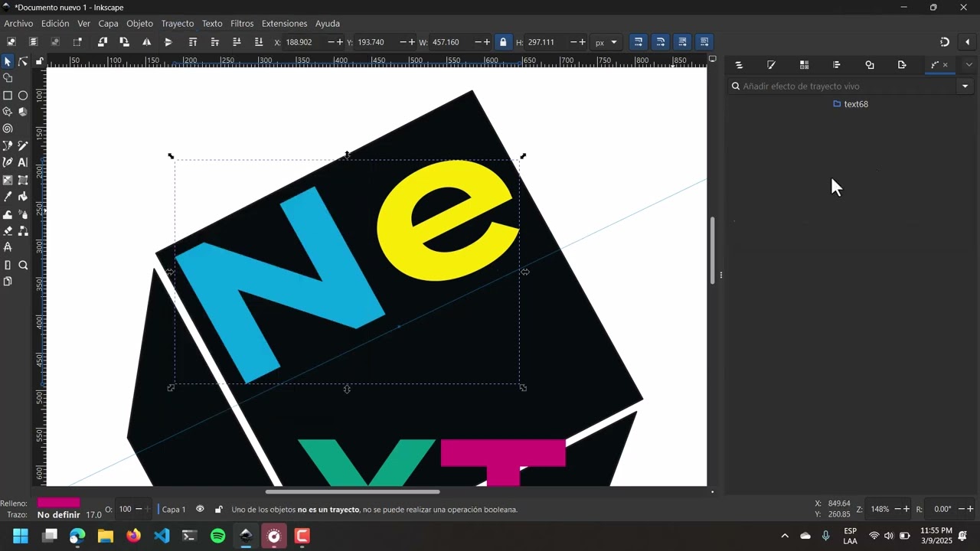
Task: Click Rotate 90° clockwise icon
Action: coord(124,42)
